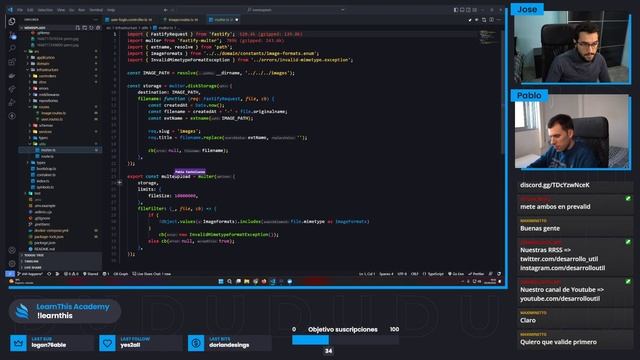Collapse the infrastructure folder
The height and width of the screenshot is (360, 640).
click(x=28, y=70)
